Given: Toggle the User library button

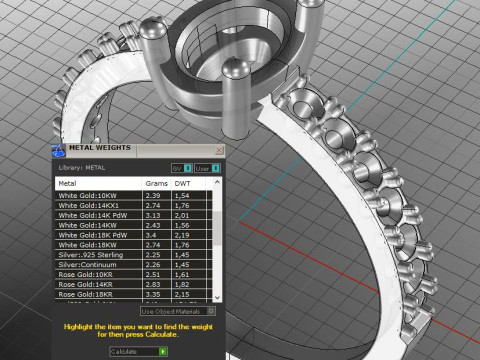Looking at the screenshot, I should [x=207, y=168].
